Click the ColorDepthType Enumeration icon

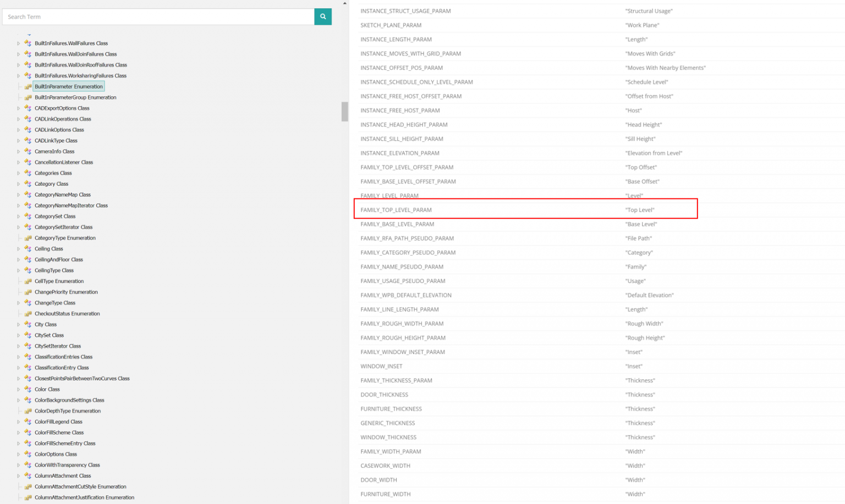(28, 411)
